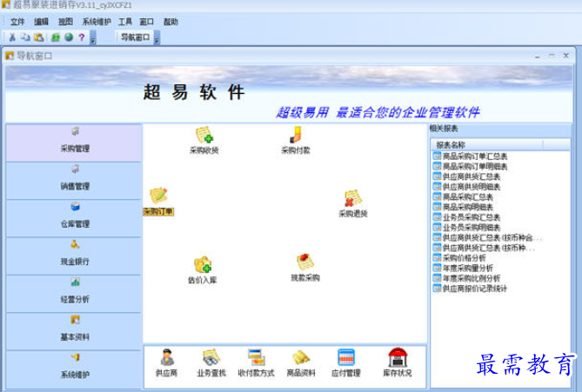
Task: Open 系统维护 in the menu bar
Action: (x=97, y=22)
